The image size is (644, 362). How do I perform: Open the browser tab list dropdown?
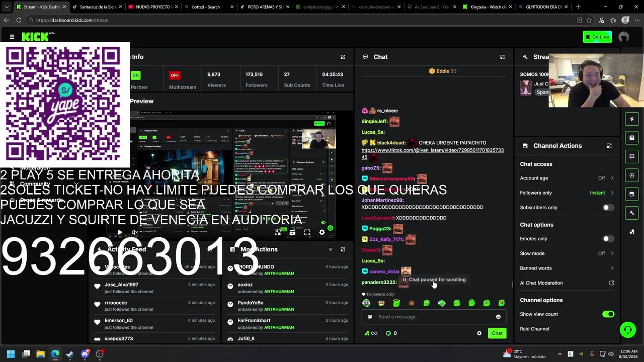[7, 7]
